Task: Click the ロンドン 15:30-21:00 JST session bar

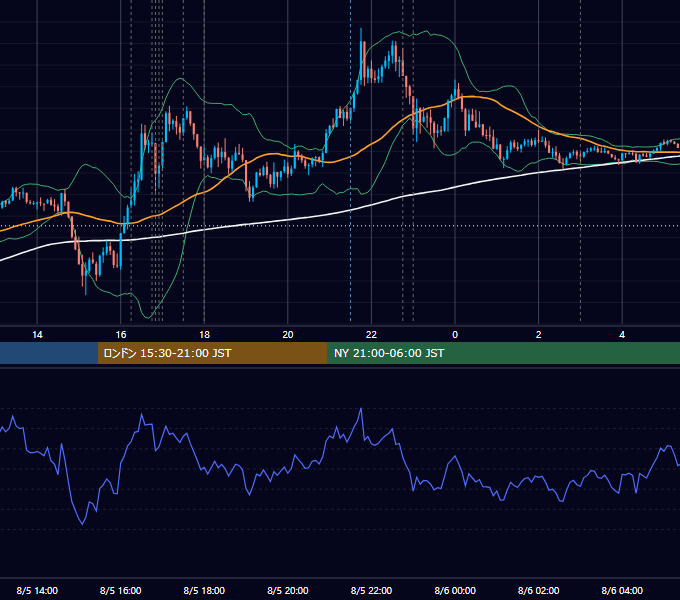Action: pos(212,353)
